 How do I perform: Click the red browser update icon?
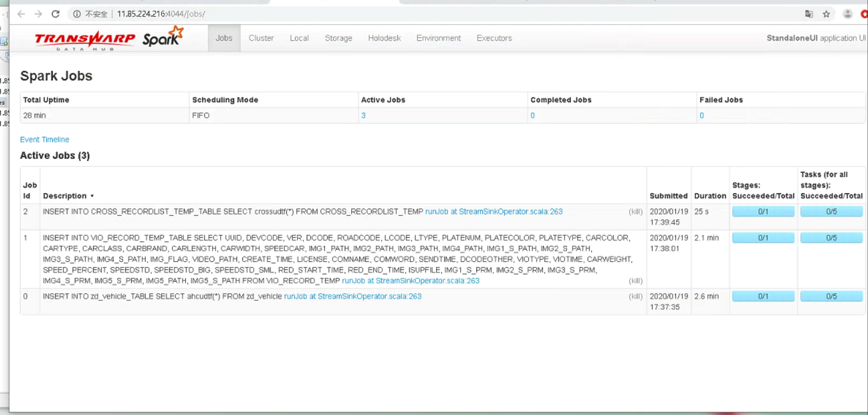(x=864, y=13)
